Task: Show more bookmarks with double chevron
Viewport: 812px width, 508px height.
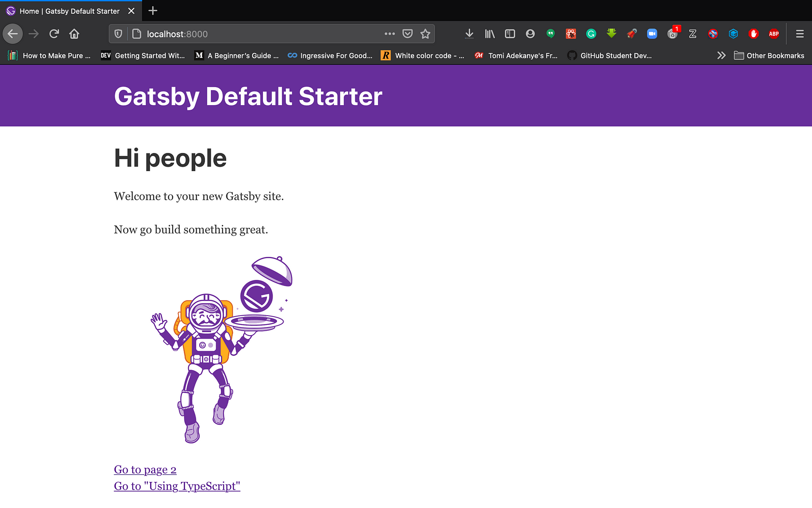Action: pyautogui.click(x=721, y=55)
